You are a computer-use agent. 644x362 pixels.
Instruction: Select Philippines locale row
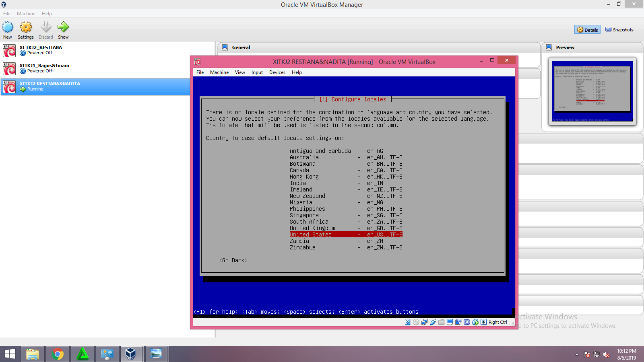click(346, 209)
